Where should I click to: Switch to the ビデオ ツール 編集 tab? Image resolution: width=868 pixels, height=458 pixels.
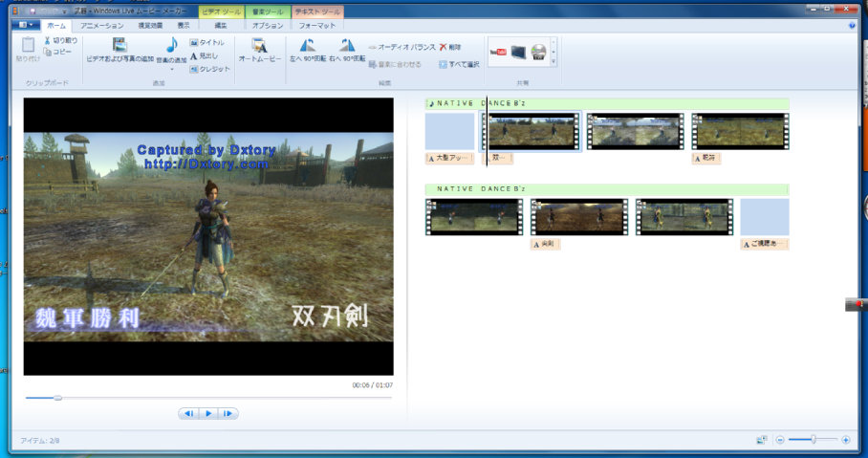click(221, 26)
